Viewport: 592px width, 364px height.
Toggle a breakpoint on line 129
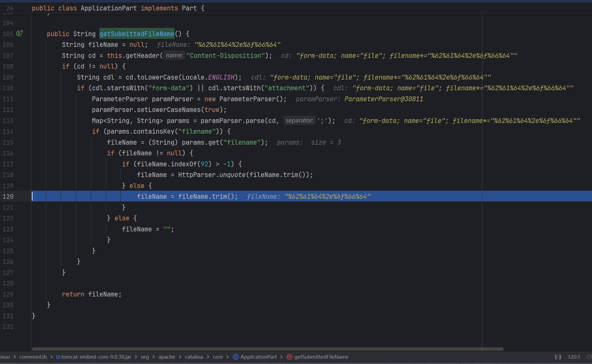[x=8, y=294]
